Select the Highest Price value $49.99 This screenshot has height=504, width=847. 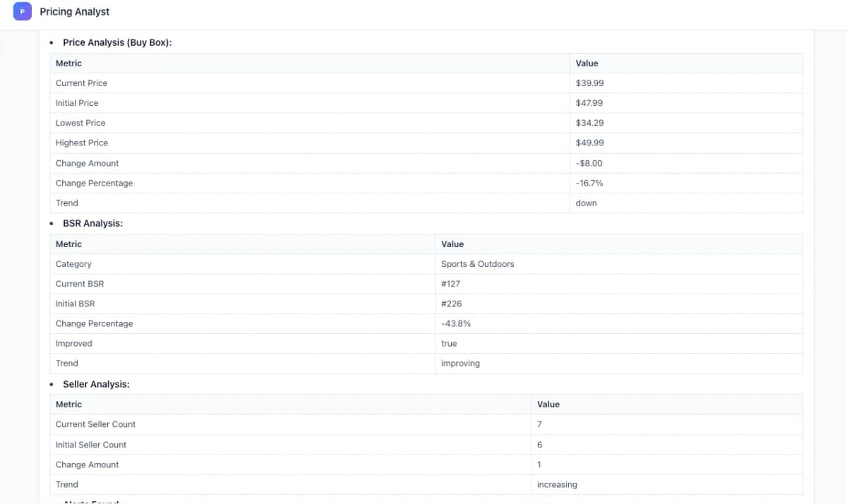[589, 143]
